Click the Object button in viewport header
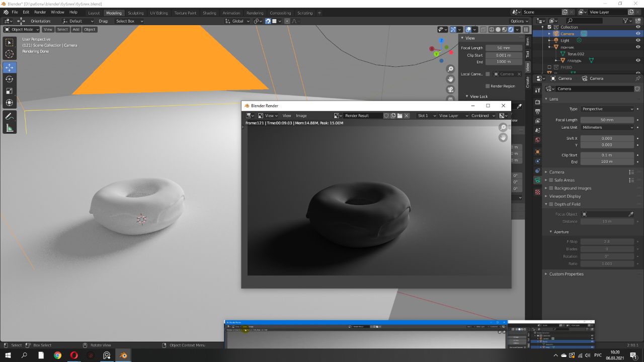644x362 pixels. point(90,30)
